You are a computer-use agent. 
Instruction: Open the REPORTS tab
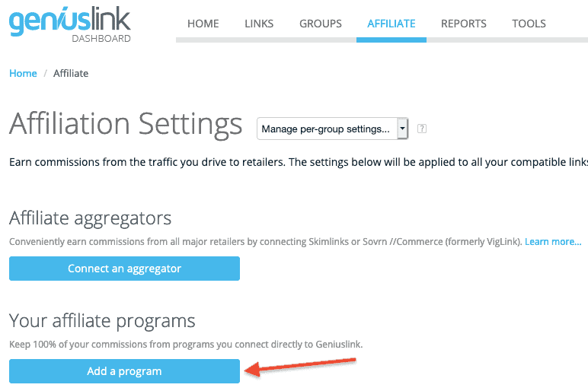tap(464, 24)
